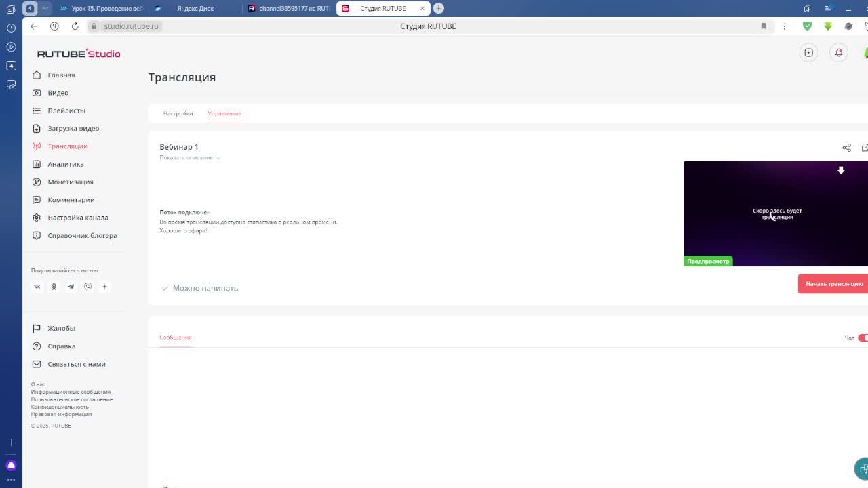This screenshot has height=488, width=868.
Task: Open Пользовательское соглашение link
Action: 72,399
